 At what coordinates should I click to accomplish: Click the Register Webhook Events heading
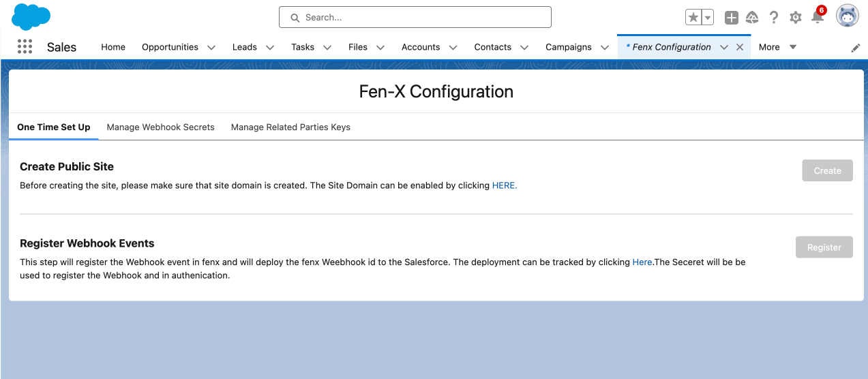click(87, 243)
